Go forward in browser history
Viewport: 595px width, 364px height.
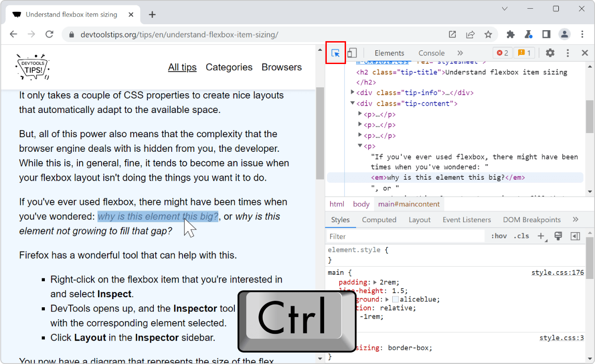coord(31,34)
